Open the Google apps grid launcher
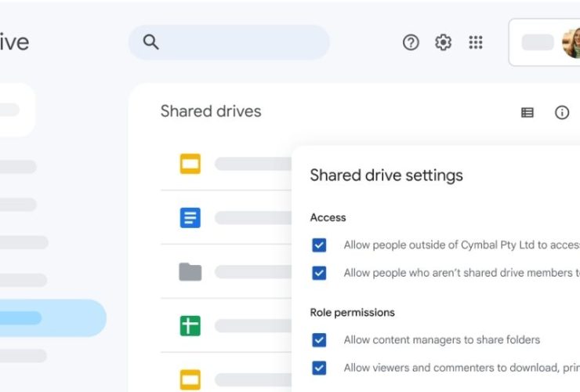This screenshot has width=580, height=392. point(476,42)
